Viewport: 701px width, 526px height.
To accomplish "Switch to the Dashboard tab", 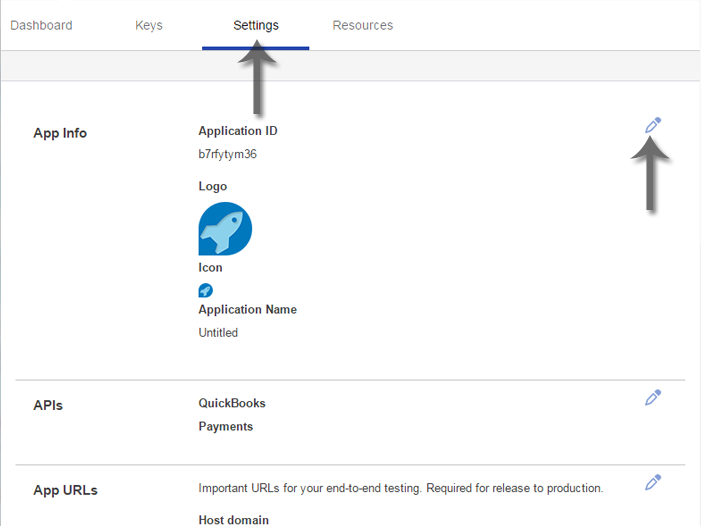I will pyautogui.click(x=41, y=25).
